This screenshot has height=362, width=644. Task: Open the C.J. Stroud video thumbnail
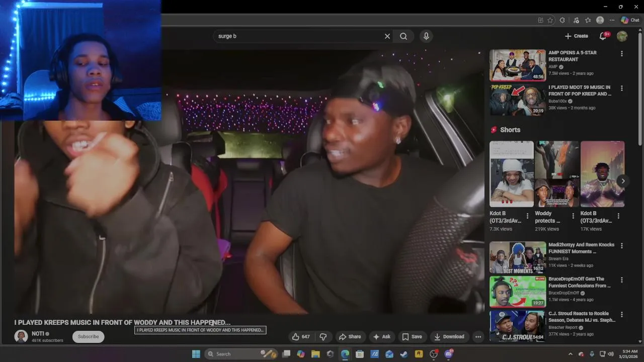pos(518,326)
